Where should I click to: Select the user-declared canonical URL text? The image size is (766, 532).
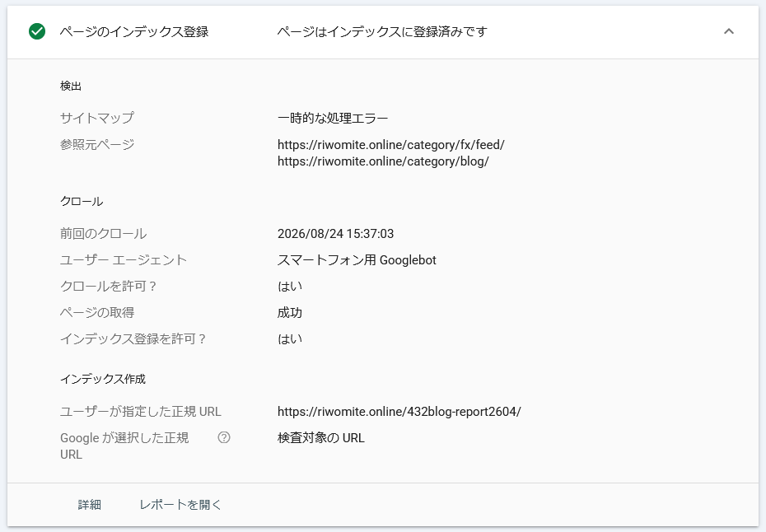click(x=399, y=412)
